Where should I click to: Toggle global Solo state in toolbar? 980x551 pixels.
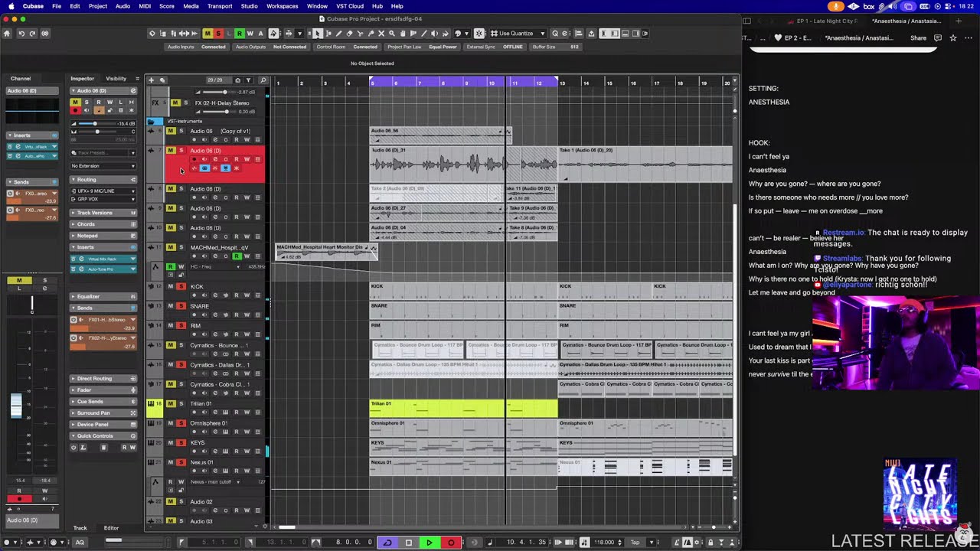(218, 34)
